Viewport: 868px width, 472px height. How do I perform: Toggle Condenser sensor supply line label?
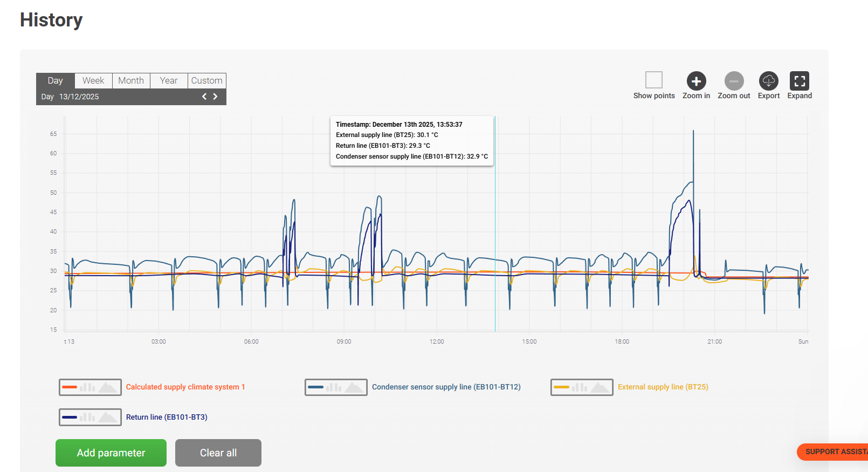tap(446, 387)
